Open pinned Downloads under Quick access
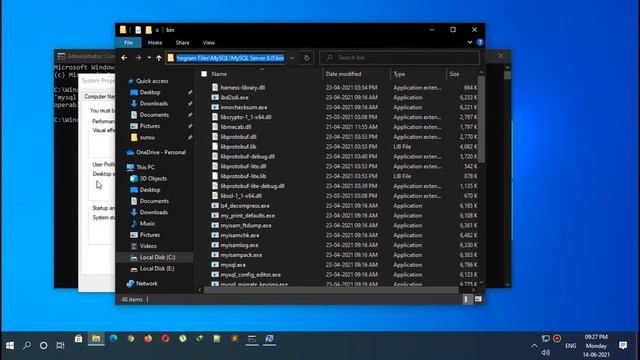The image size is (640, 360). click(153, 104)
